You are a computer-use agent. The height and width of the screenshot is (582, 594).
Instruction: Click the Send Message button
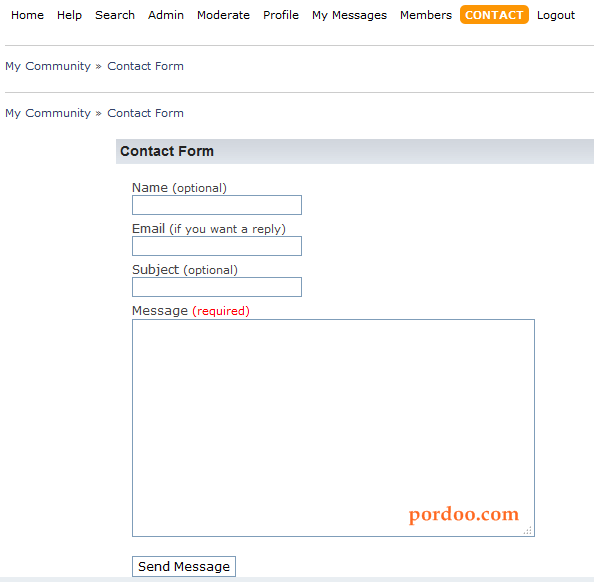coord(184,566)
